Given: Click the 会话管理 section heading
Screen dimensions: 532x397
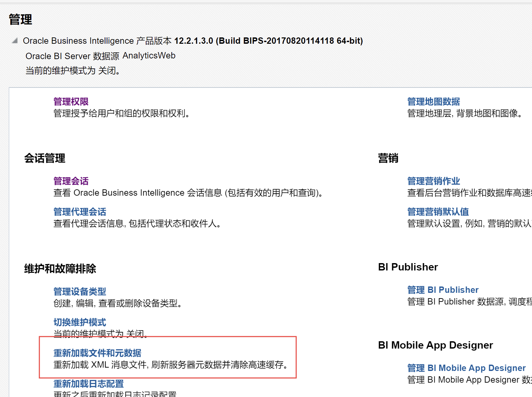Looking at the screenshot, I should pos(45,158).
